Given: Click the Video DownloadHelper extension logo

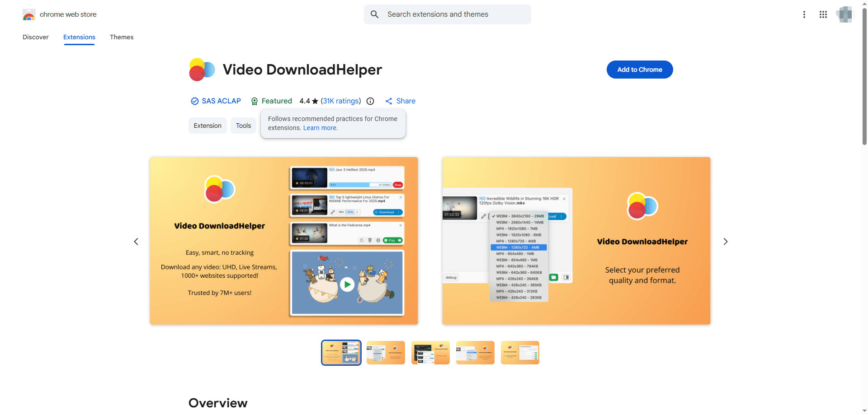Looking at the screenshot, I should [202, 70].
